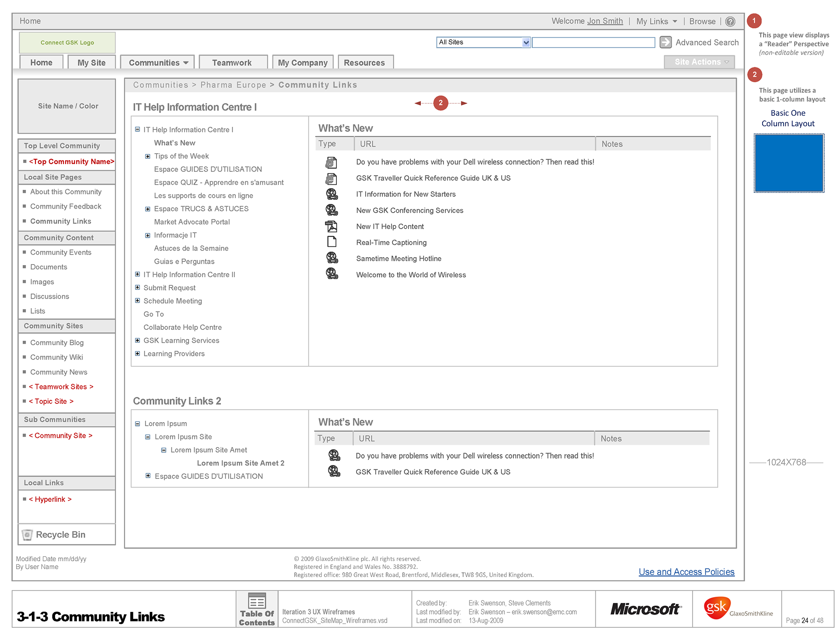The width and height of the screenshot is (840, 633).
Task: Switch to the Teamwork navigation tab
Action: coord(232,63)
